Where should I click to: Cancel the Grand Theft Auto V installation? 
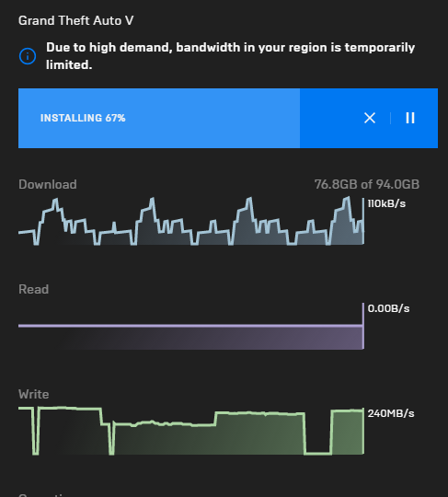tap(370, 118)
